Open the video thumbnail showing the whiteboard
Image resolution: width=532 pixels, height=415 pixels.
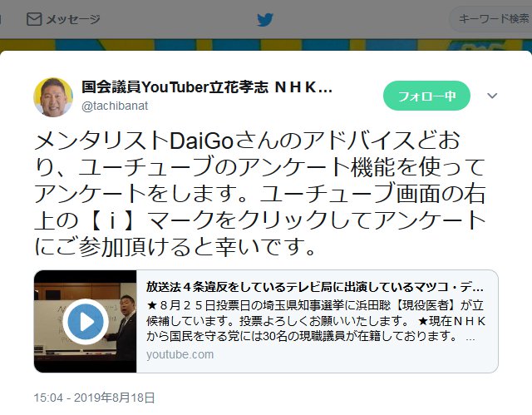click(85, 321)
